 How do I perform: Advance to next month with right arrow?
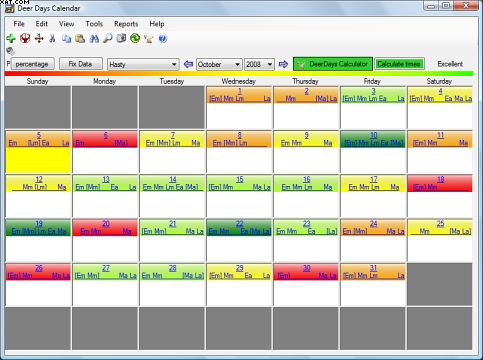[283, 64]
